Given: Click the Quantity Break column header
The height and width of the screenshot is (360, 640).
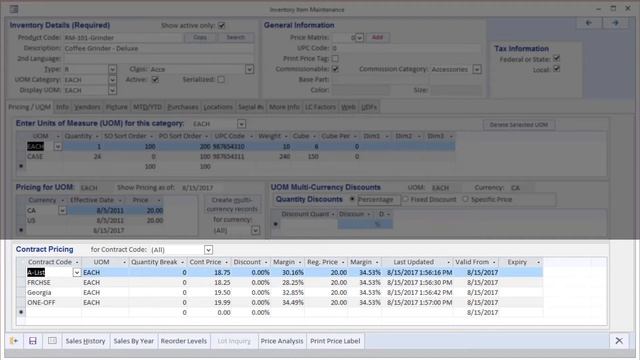Looking at the screenshot, I should point(158,262).
